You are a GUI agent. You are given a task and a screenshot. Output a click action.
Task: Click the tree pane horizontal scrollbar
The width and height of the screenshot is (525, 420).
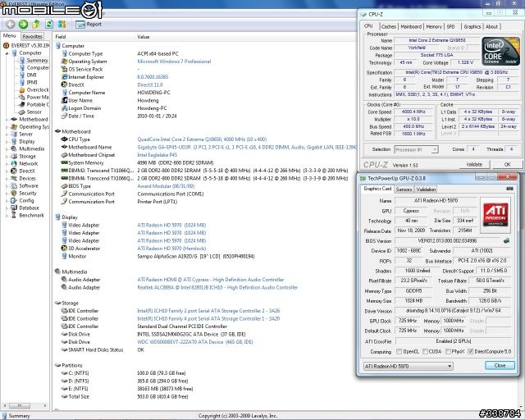coord(25,405)
